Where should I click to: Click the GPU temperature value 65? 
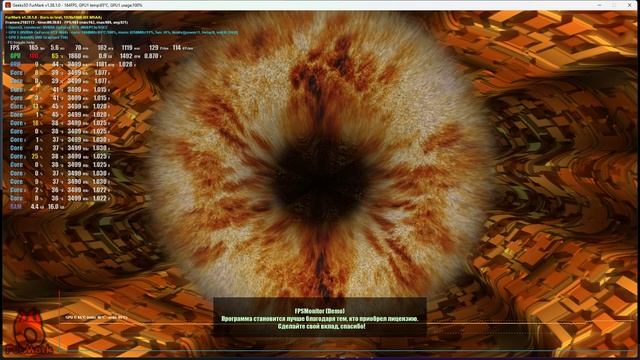[x=55, y=56]
